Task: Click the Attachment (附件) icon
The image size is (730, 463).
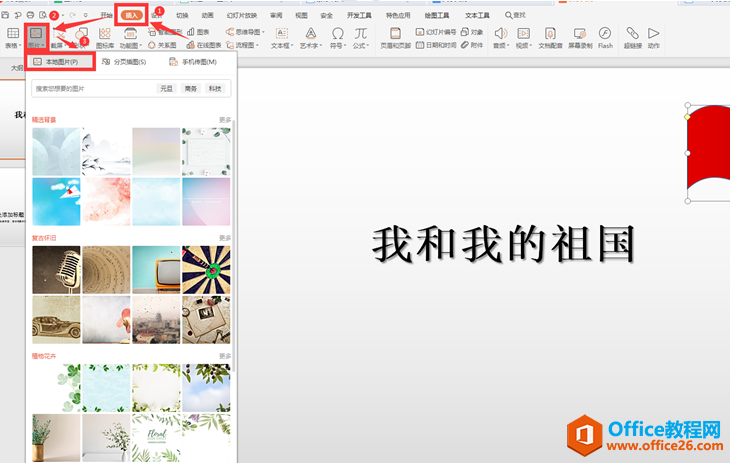Action: 471,45
